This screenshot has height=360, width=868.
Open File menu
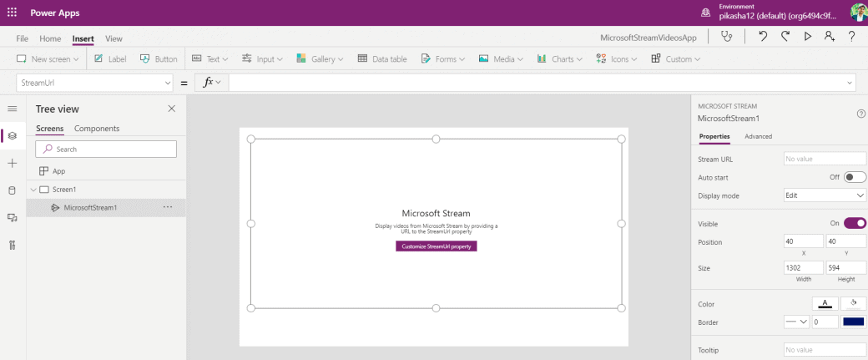23,38
